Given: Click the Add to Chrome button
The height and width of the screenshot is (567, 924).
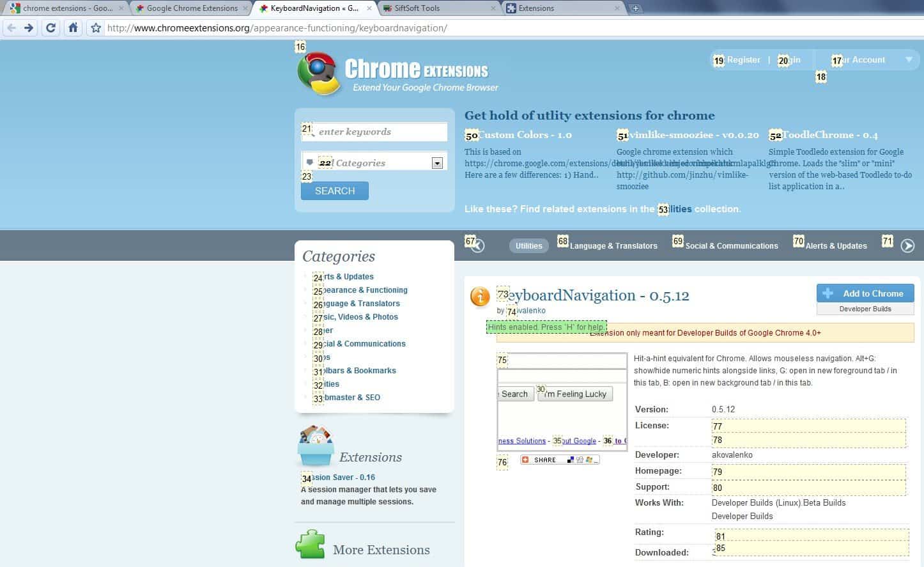Looking at the screenshot, I should pos(865,293).
